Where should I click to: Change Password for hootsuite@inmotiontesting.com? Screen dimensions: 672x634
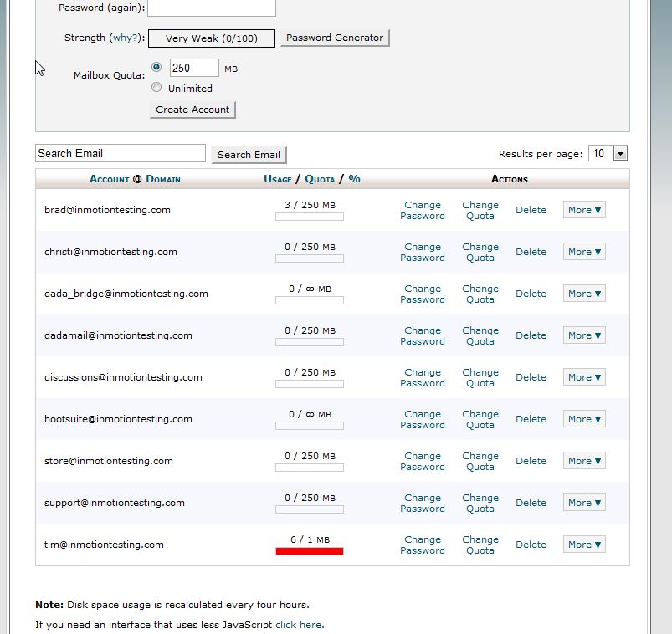tap(422, 419)
